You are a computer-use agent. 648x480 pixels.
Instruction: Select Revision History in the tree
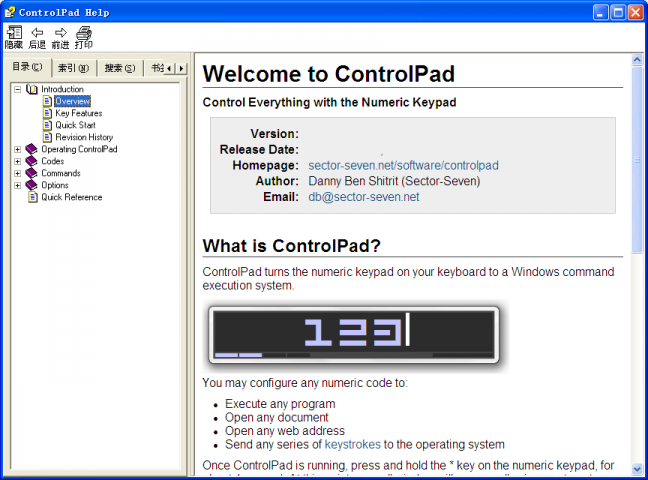click(x=84, y=137)
